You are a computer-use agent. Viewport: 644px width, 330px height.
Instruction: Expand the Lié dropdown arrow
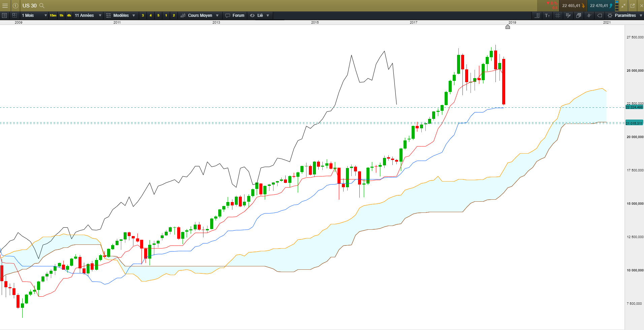pyautogui.click(x=268, y=15)
